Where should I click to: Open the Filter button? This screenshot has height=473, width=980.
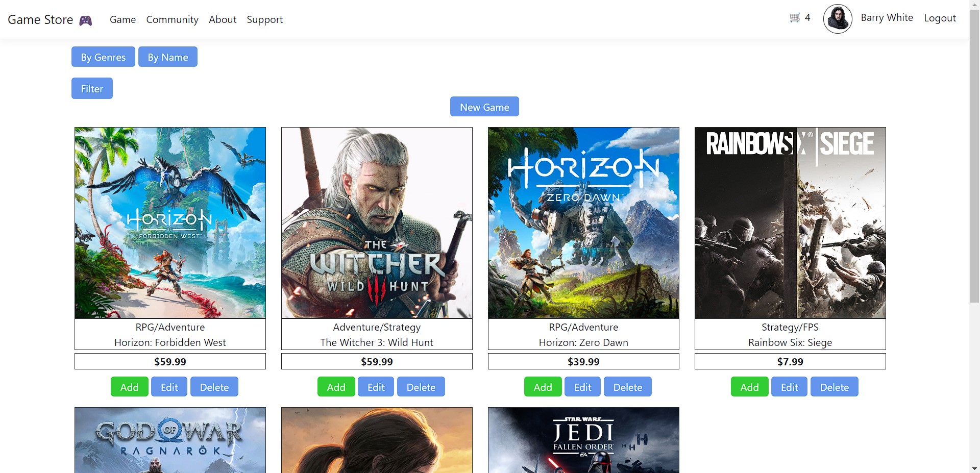click(92, 88)
